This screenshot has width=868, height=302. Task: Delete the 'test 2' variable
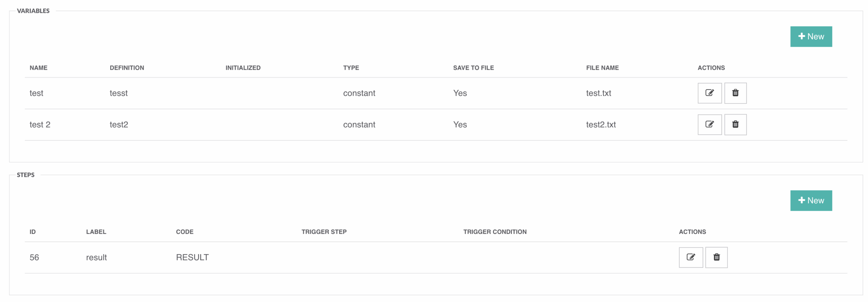[735, 124]
